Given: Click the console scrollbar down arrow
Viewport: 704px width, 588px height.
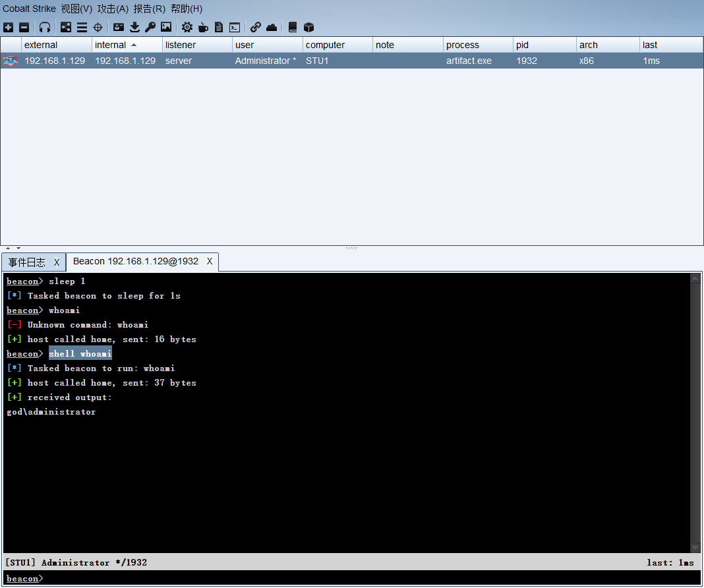Looking at the screenshot, I should 695,548.
